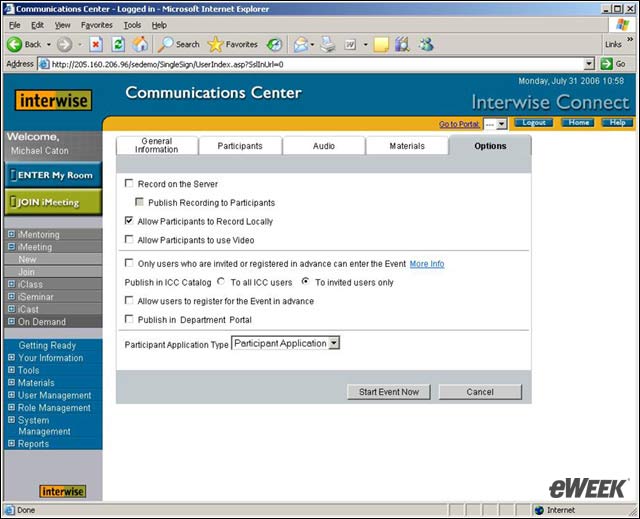Click inside the Address URL field
The width and height of the screenshot is (640, 519).
tap(316, 64)
